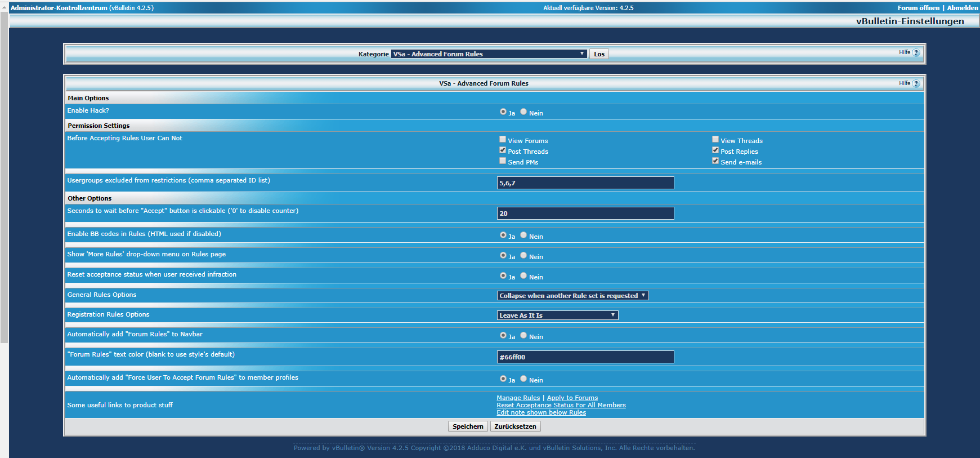This screenshot has height=458, width=980.
Task: Uncheck the Post Threads checkbox
Action: (x=503, y=150)
